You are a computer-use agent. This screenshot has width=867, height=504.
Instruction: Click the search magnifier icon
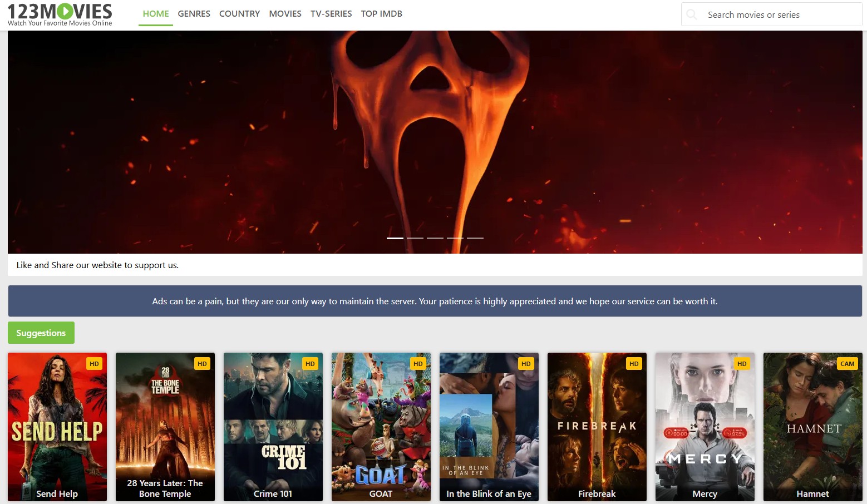click(692, 14)
